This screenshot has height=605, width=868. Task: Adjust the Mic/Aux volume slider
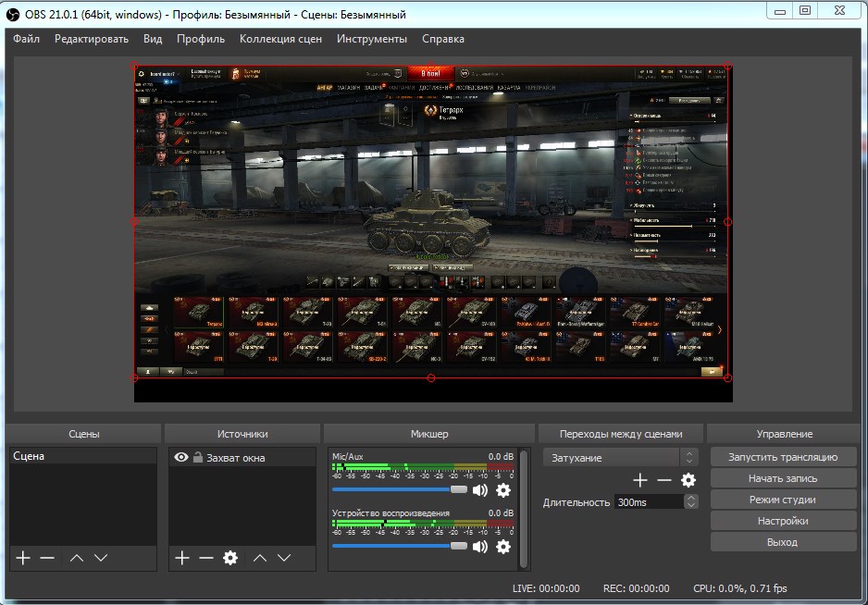(400, 490)
